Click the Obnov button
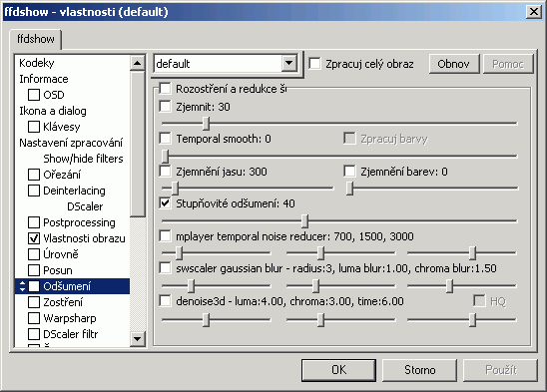This screenshot has height=392, width=547. [454, 64]
